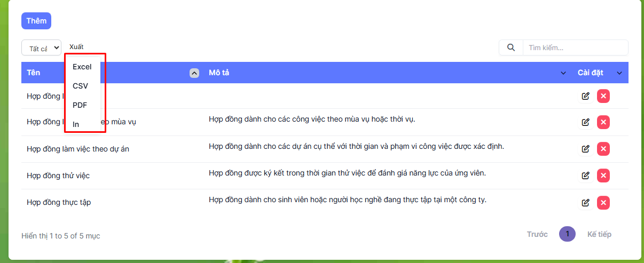This screenshot has width=644, height=263.
Task: Delete 'Hợp đồng làm việc theo dự án'
Action: (603, 149)
